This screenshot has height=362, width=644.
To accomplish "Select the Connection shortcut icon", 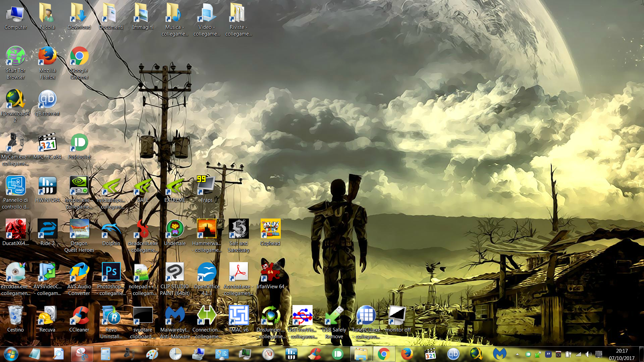I will coord(207,322).
